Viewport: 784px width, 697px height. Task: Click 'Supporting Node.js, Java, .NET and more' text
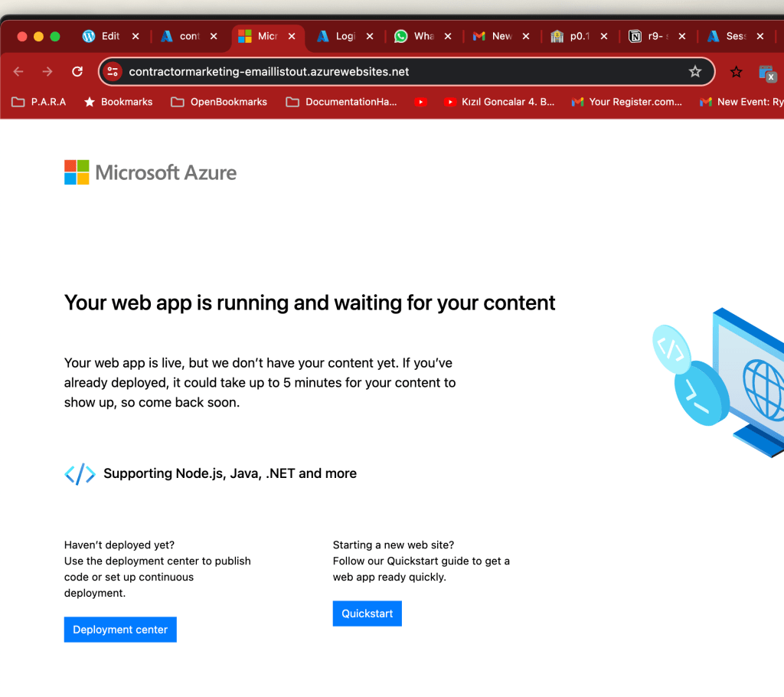(230, 473)
